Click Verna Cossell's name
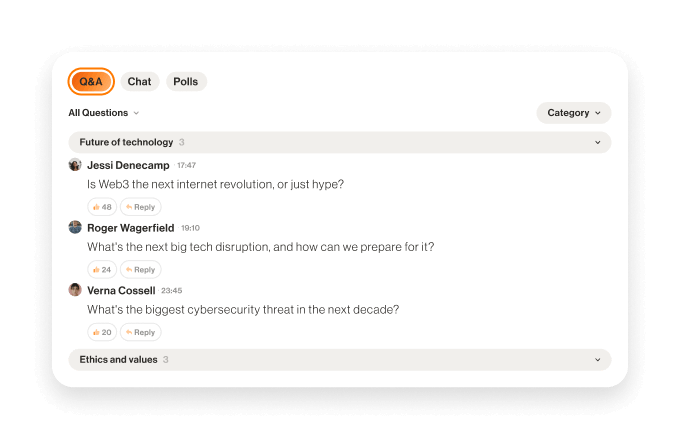Screen dimensions: 680x438 click(x=121, y=291)
